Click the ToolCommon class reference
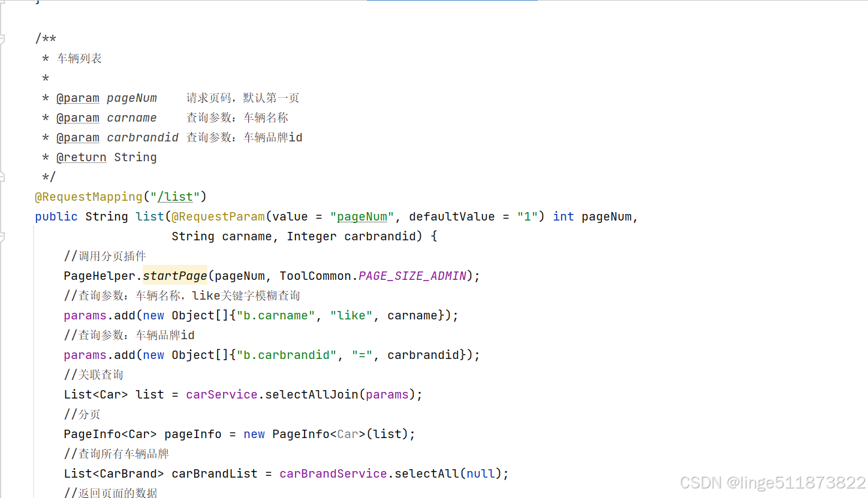Viewport: 868px width, 498px height. 315,276
